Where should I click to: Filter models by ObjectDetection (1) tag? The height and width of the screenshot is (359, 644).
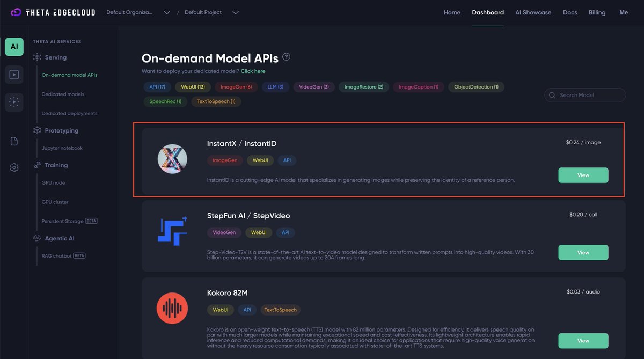tap(476, 87)
